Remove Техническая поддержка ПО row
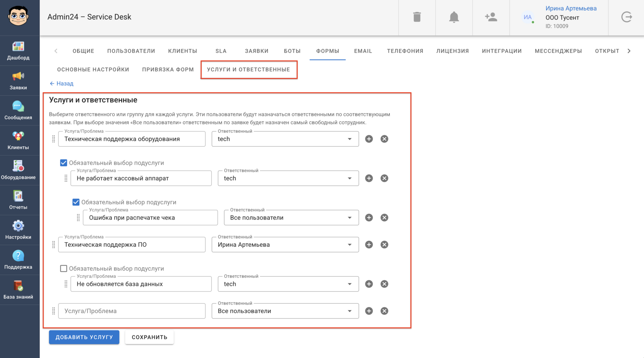The image size is (644, 358). [x=384, y=244]
